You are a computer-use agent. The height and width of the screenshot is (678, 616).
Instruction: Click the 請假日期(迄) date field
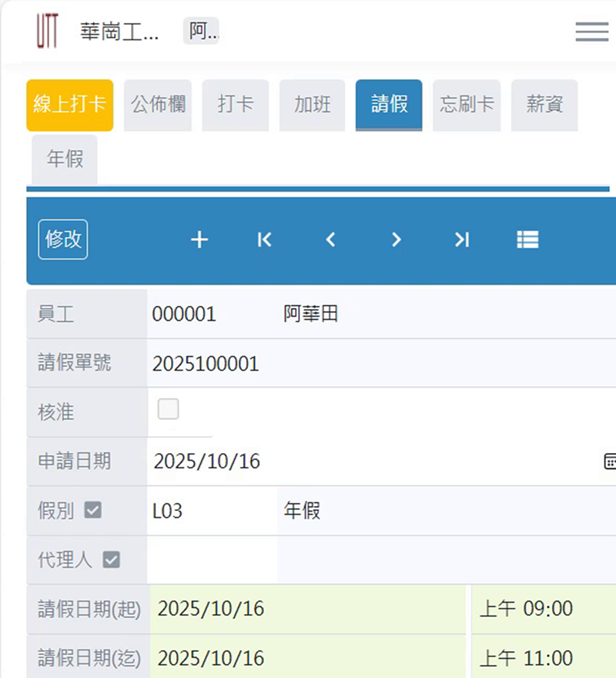[x=308, y=658]
